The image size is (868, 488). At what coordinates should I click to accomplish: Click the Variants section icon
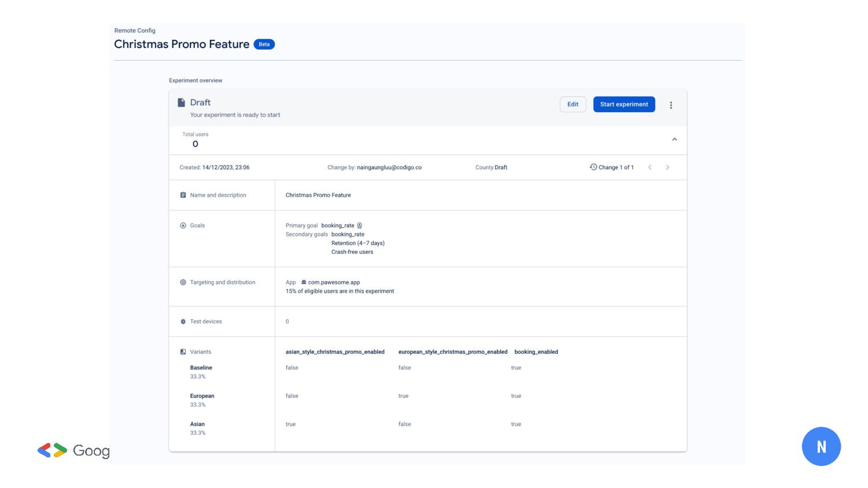[x=183, y=352]
